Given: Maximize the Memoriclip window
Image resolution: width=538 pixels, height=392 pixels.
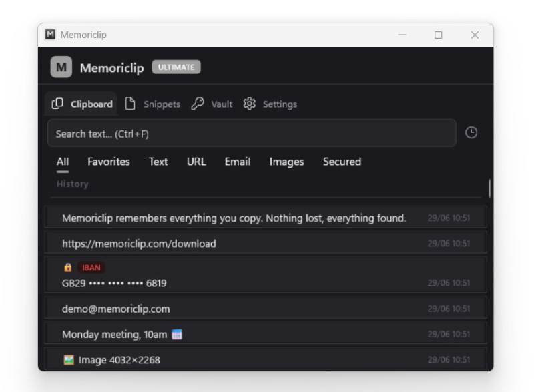Looking at the screenshot, I should 438,35.
